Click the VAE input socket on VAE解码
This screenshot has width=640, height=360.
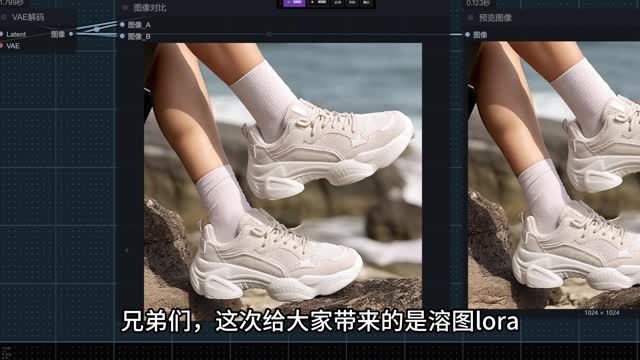[1, 46]
